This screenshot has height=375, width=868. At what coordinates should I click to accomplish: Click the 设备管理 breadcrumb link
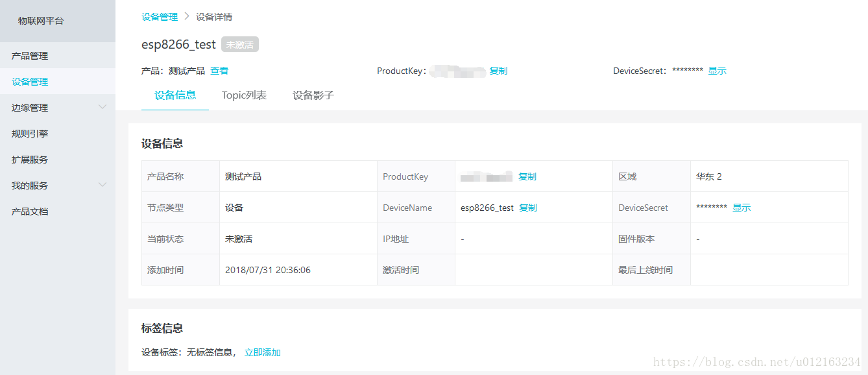(x=160, y=17)
